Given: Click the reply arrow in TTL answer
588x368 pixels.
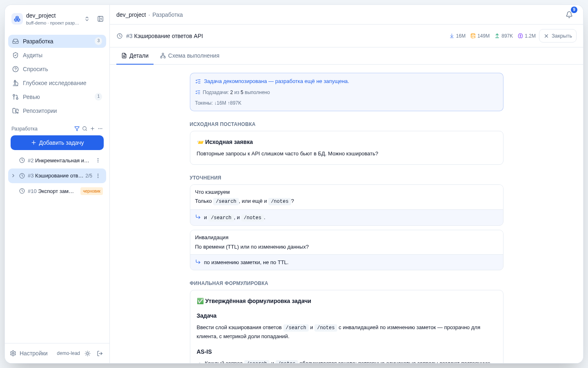Looking at the screenshot, I should pos(198,262).
